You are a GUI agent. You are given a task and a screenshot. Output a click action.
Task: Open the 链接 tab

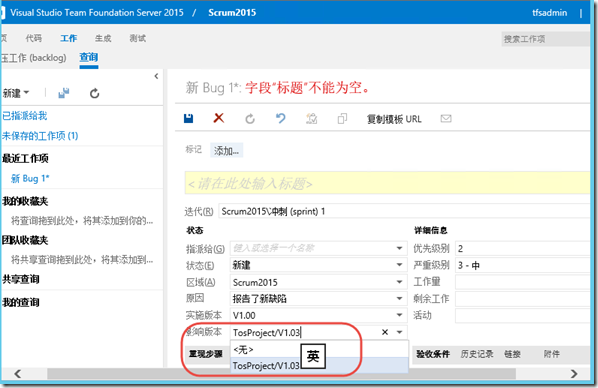pos(512,354)
